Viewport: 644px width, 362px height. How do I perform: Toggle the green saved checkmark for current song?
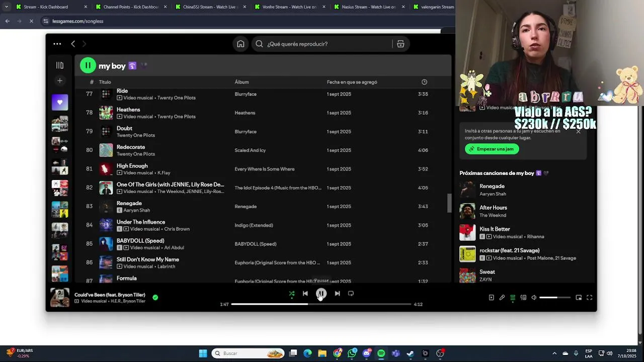(155, 297)
